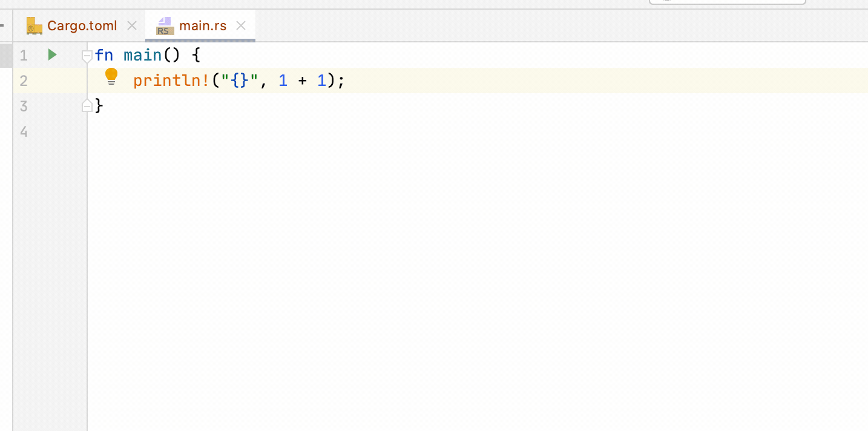This screenshot has width=868, height=431.
Task: Click line number 1 in the gutter
Action: 23,54
